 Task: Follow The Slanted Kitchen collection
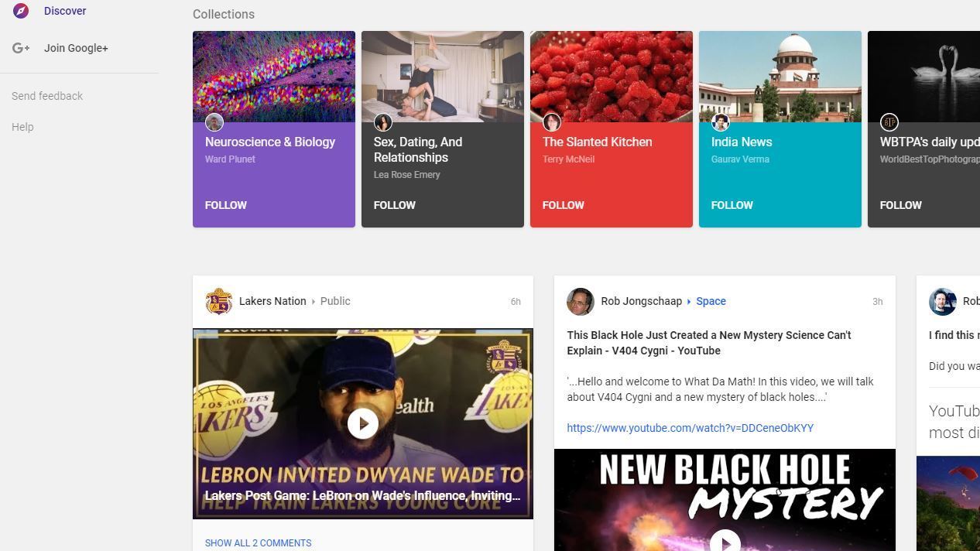pos(564,205)
